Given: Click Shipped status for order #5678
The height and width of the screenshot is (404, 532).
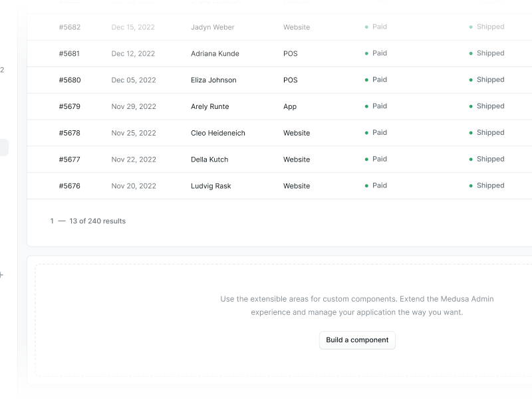Looking at the screenshot, I should (487, 132).
